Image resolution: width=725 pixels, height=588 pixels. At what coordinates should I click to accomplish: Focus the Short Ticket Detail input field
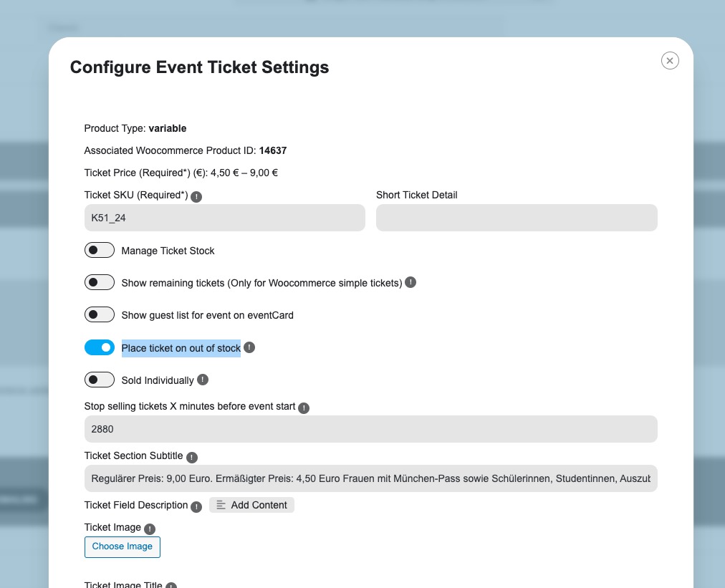coord(517,218)
